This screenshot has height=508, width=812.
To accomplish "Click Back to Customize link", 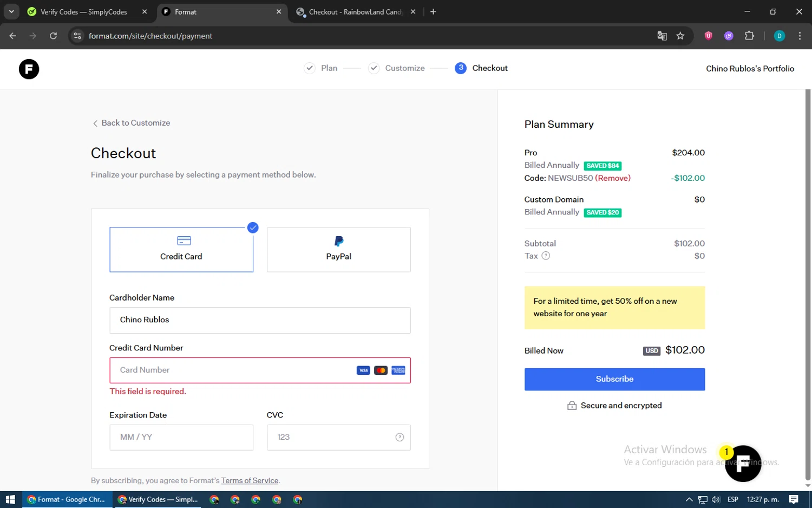I will pyautogui.click(x=132, y=123).
